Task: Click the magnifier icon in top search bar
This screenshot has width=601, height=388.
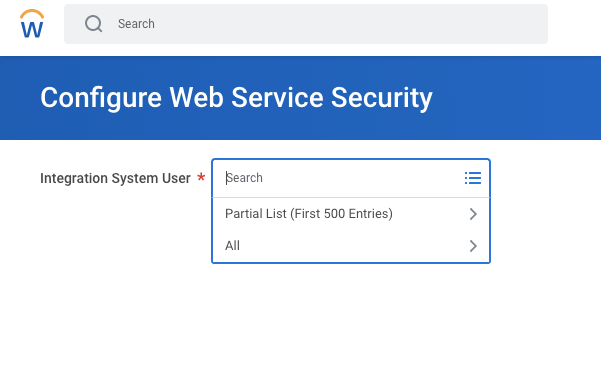Action: point(94,24)
